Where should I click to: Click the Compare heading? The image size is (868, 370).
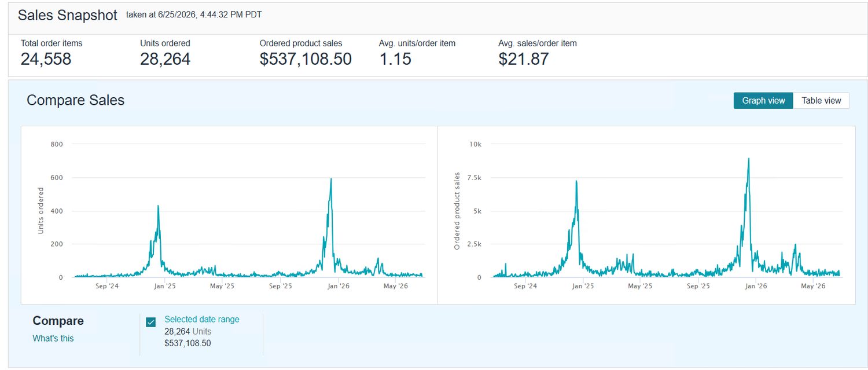coord(58,321)
